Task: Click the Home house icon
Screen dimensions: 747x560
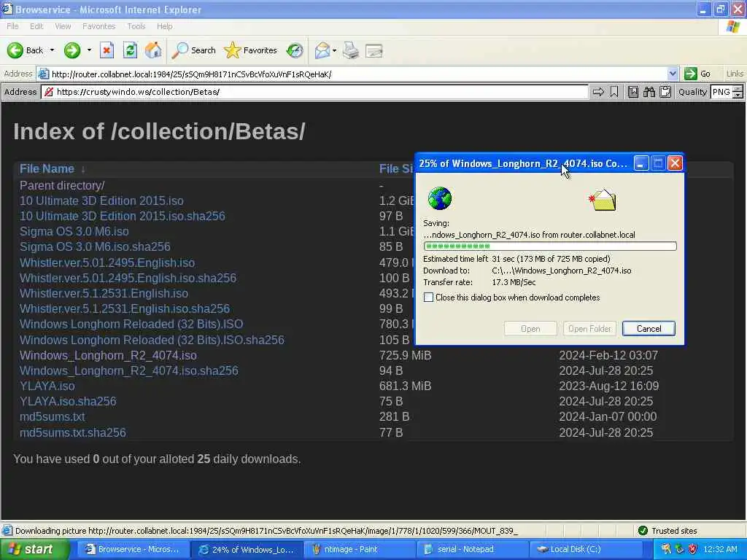Action: (x=153, y=50)
